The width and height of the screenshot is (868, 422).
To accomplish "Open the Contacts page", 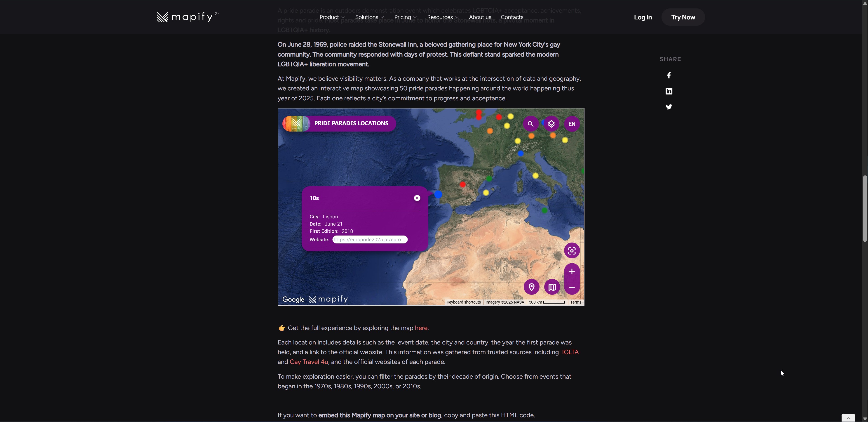I will click(x=511, y=17).
